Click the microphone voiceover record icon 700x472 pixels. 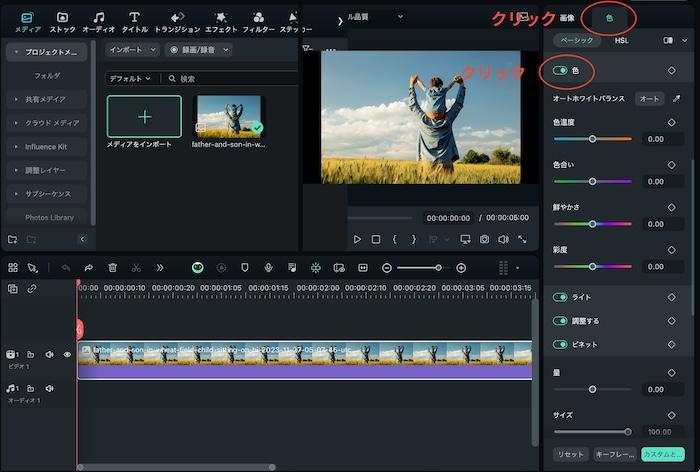point(268,268)
